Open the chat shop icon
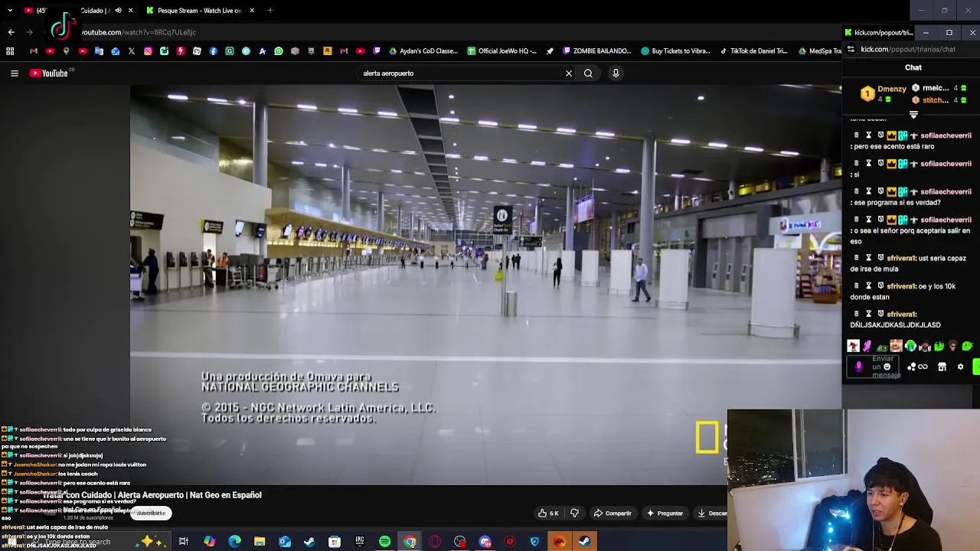Image resolution: width=980 pixels, height=551 pixels. pyautogui.click(x=942, y=367)
